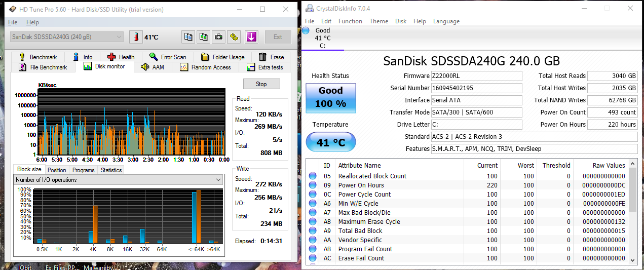
Task: Open the Error Scan tab
Action: (x=168, y=57)
